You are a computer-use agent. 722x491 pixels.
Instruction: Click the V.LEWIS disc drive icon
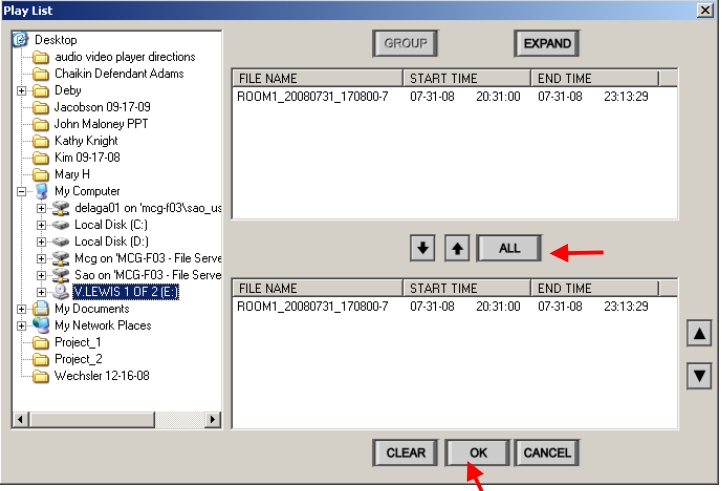60,292
